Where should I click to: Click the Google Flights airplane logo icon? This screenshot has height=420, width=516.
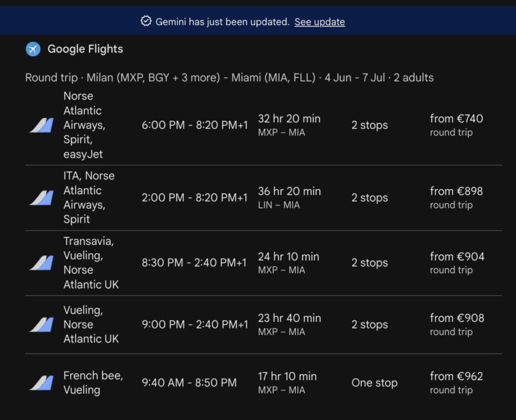coord(33,49)
